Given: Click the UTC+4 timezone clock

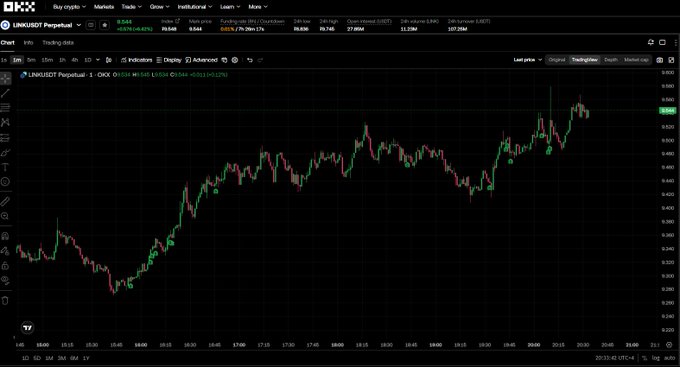Looking at the screenshot, I should (x=615, y=358).
